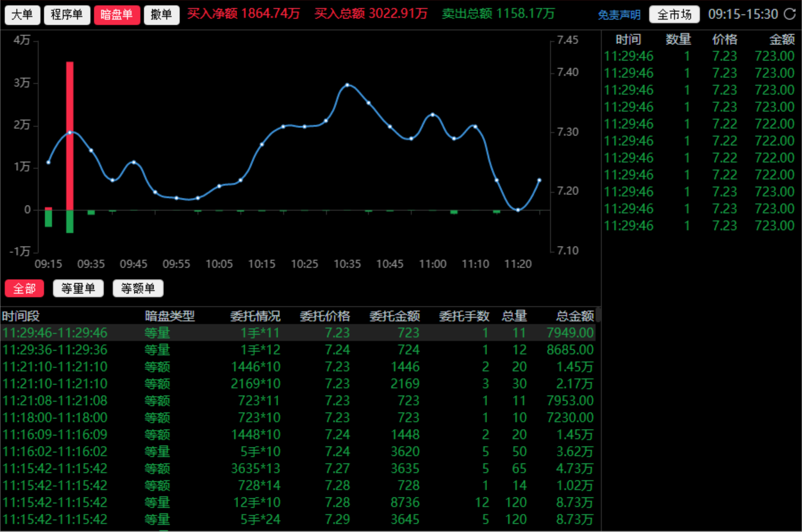Filter by 等量单 orders

pyautogui.click(x=78, y=289)
